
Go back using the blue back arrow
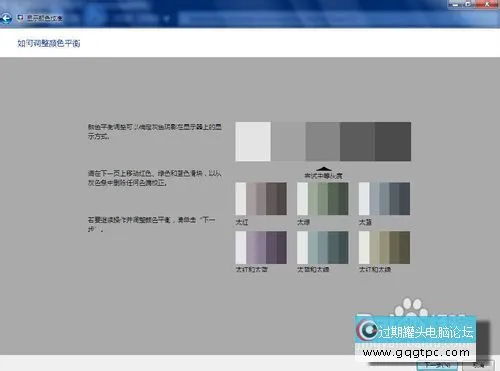point(6,18)
